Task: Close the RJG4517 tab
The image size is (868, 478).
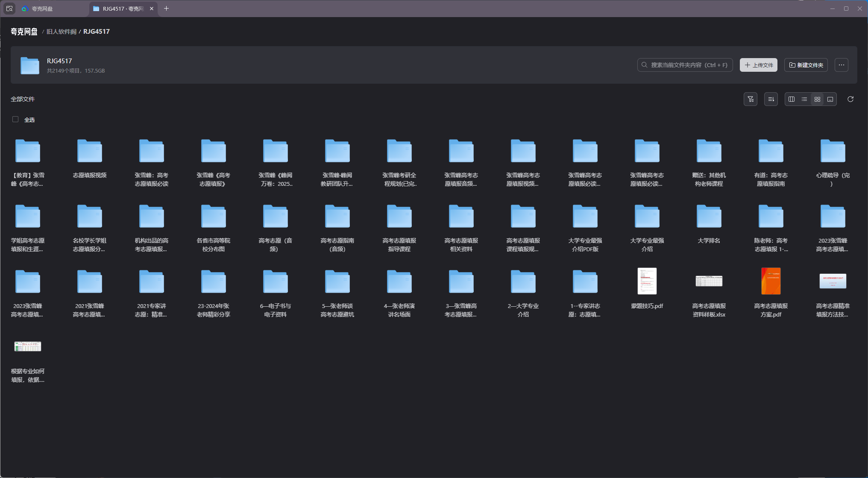Action: [152, 9]
